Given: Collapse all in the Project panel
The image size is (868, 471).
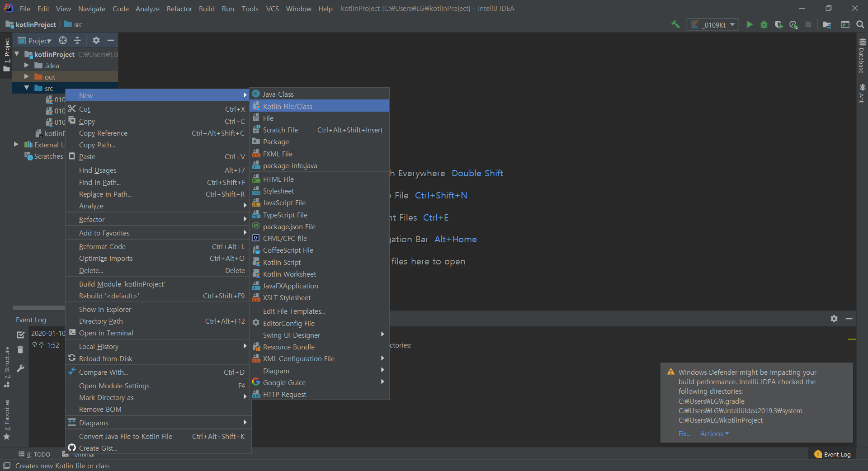Looking at the screenshot, I should [x=77, y=40].
